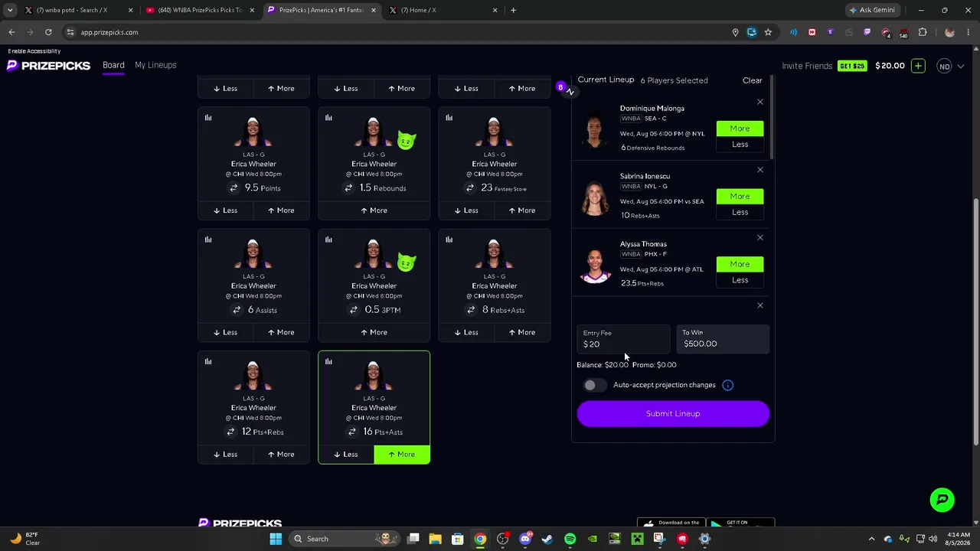Open the stats chart icon on Erica Wheeler 0.5 3PTM card
The height and width of the screenshot is (551, 980).
(x=328, y=240)
